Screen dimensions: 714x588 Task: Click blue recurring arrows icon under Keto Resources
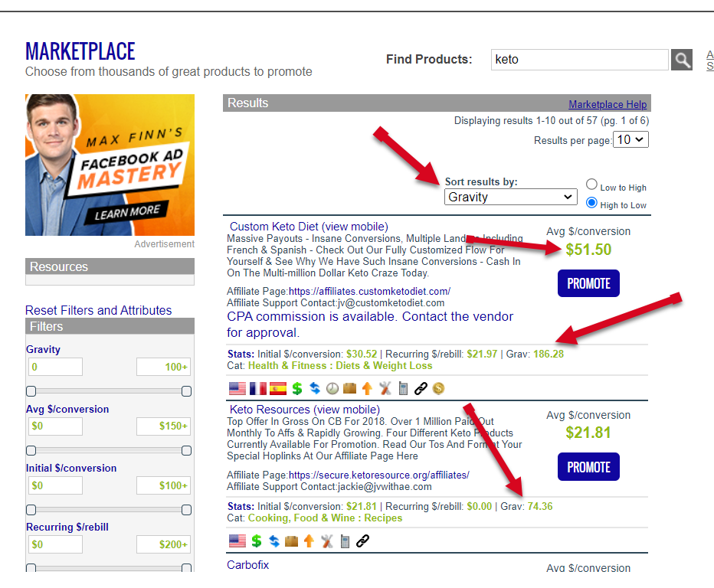[x=274, y=541]
